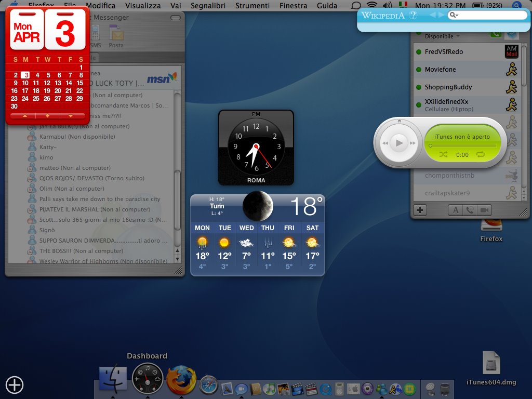Open the Trash in the Dock
Screen dimensions: 532x399
(x=445, y=389)
